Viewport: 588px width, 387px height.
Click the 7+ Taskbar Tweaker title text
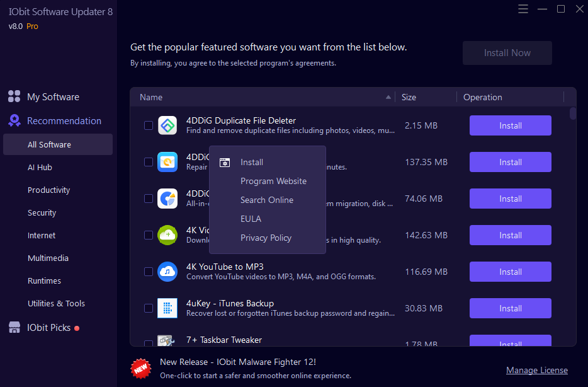tap(224, 340)
